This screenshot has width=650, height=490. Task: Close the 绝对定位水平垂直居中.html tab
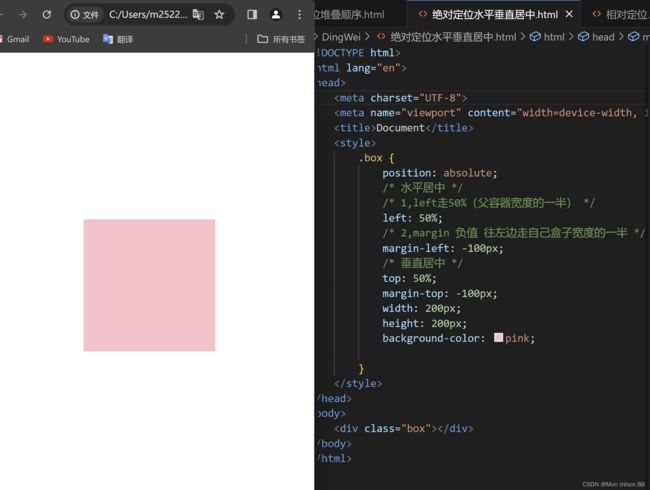(x=570, y=15)
